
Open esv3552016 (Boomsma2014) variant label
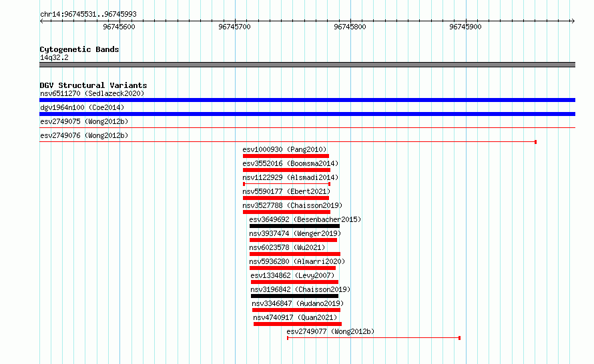(290, 163)
